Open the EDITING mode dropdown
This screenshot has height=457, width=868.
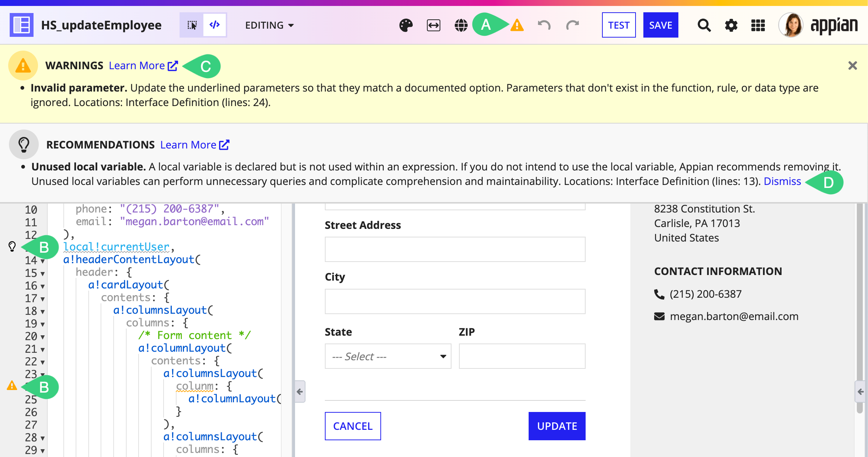pos(270,25)
